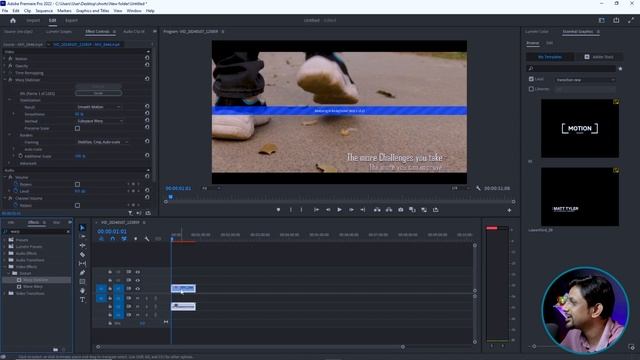640x360 pixels.
Task: Step forward one frame in program monitor
Action: [351, 210]
